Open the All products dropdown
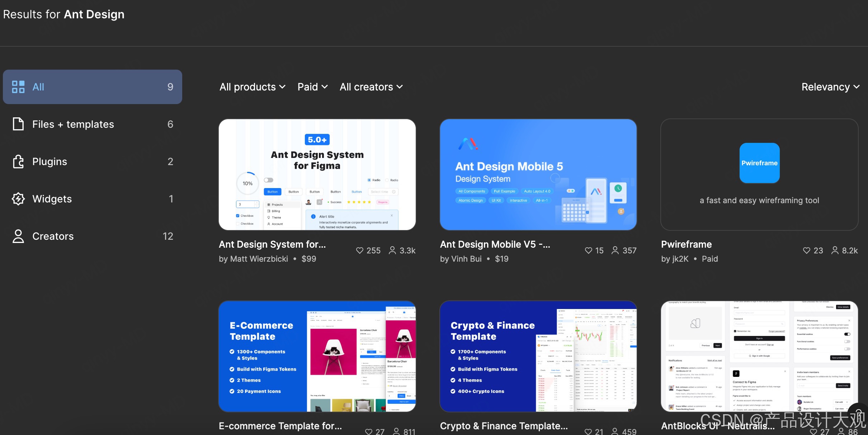The width and height of the screenshot is (868, 435). click(252, 87)
